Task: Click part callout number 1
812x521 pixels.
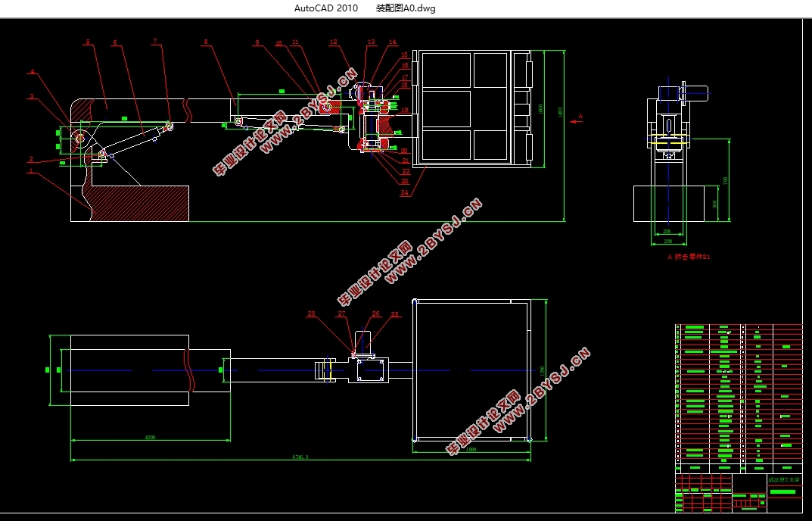Action: coord(32,170)
